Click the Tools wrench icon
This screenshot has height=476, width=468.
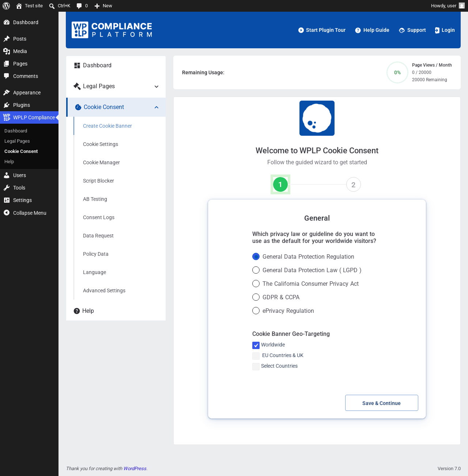point(7,188)
